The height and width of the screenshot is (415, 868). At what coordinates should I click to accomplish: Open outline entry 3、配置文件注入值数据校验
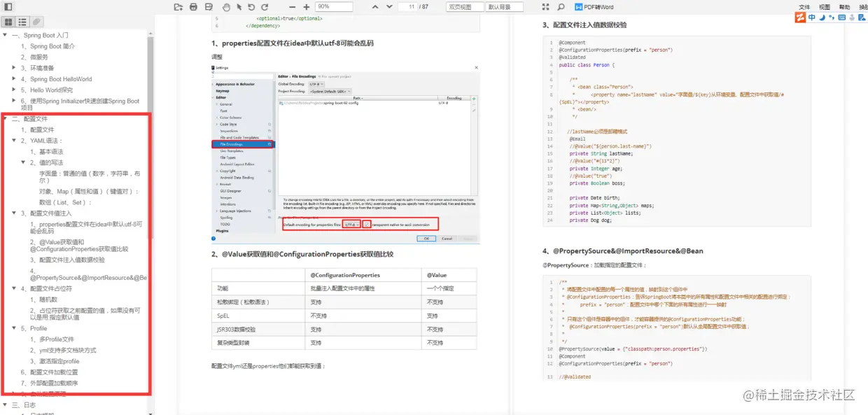click(67, 260)
